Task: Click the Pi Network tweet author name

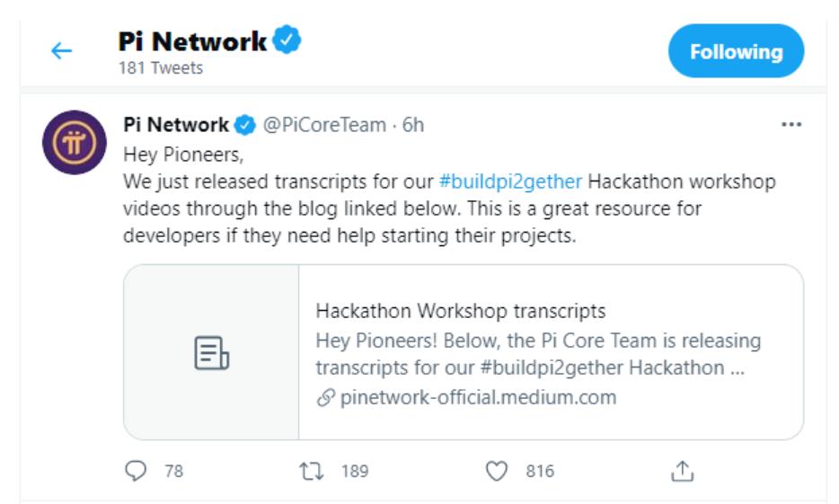Action: [x=176, y=125]
